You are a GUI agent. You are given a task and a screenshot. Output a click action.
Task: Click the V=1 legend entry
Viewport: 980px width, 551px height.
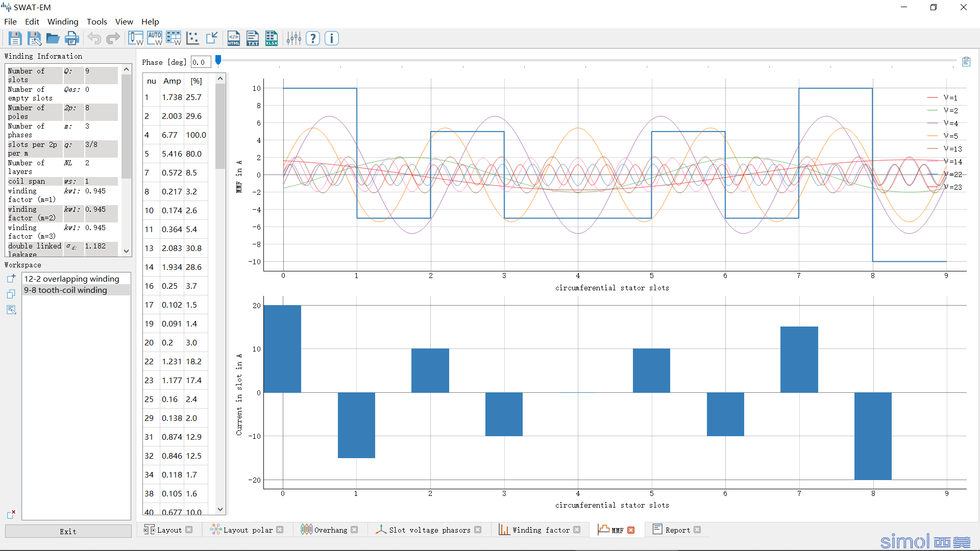(x=943, y=97)
